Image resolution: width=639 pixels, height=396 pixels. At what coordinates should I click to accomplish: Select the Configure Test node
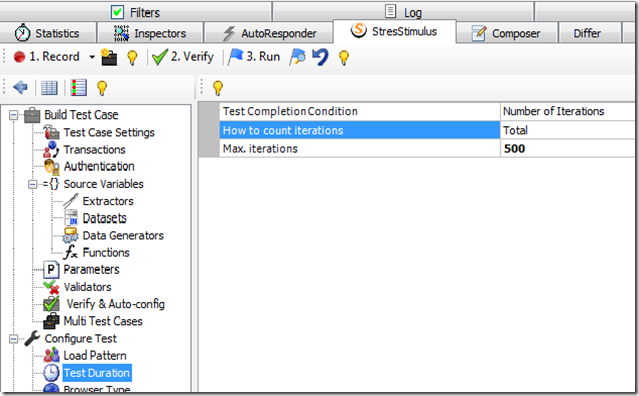80,339
